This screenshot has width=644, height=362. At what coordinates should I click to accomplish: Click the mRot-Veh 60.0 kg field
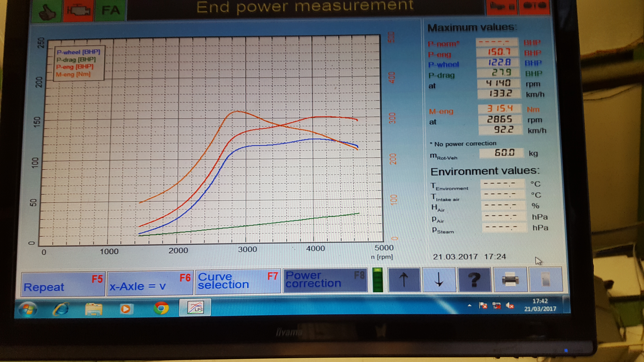click(502, 153)
